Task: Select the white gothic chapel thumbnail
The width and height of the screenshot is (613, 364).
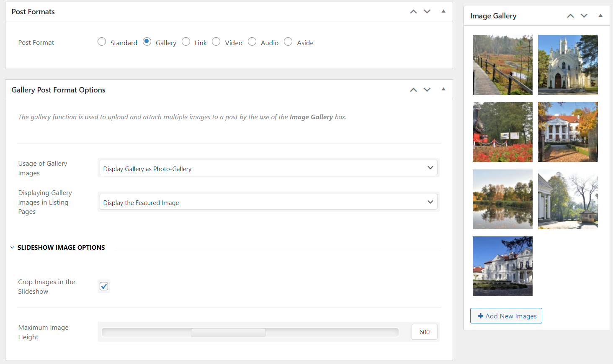Action: tap(568, 65)
